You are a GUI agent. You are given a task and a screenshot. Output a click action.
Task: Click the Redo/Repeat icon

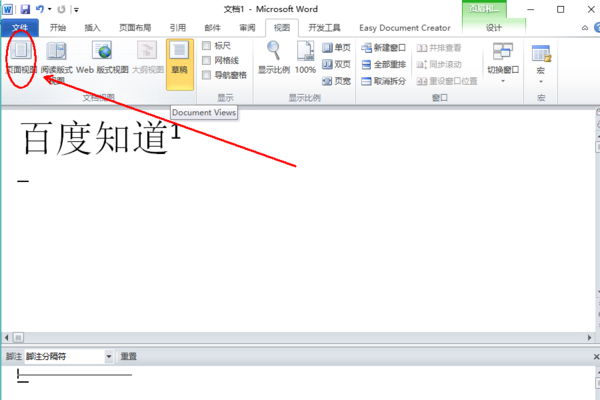pos(61,9)
